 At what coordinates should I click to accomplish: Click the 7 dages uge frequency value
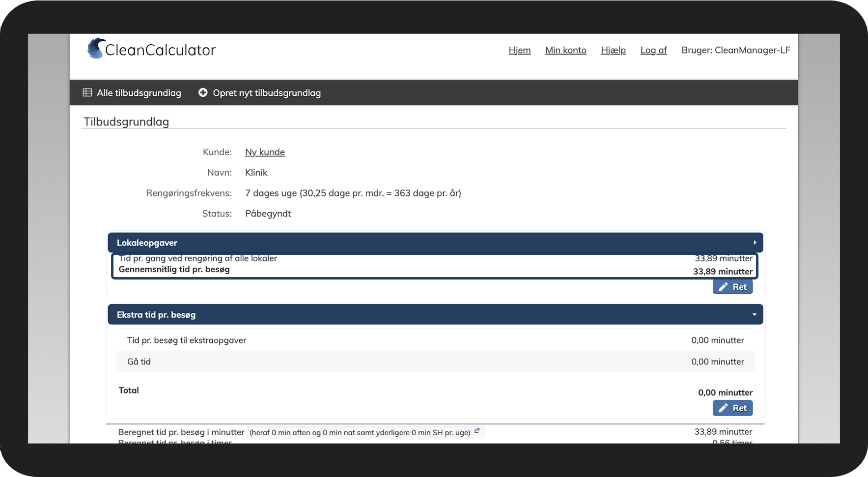[x=353, y=193]
